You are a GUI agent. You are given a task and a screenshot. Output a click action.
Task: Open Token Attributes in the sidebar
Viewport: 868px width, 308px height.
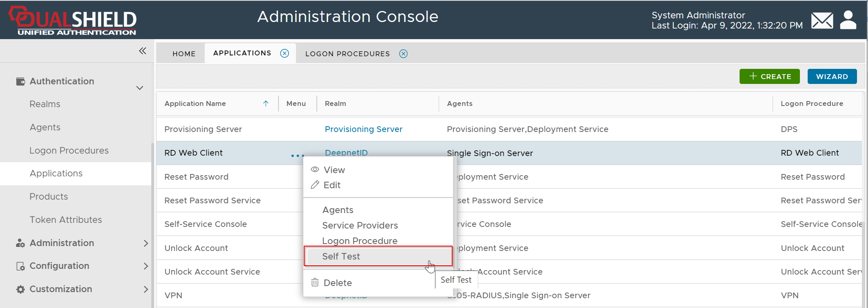pyautogui.click(x=66, y=220)
